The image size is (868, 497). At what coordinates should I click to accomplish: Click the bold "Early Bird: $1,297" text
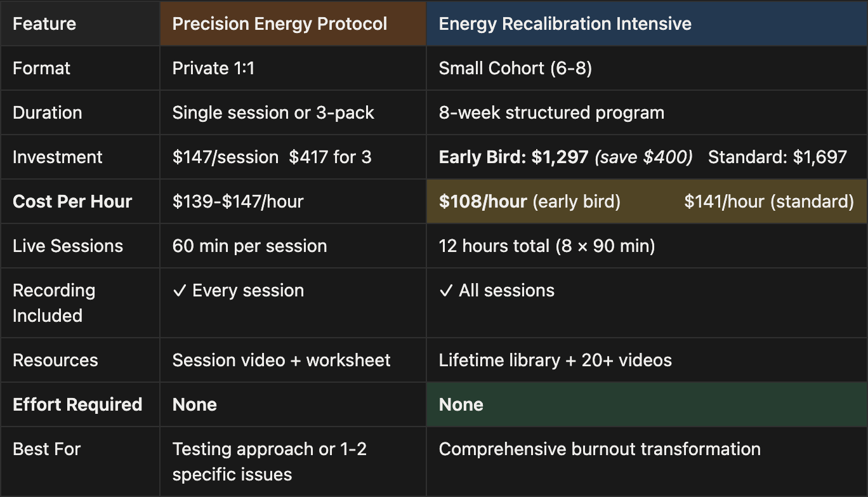coord(513,157)
